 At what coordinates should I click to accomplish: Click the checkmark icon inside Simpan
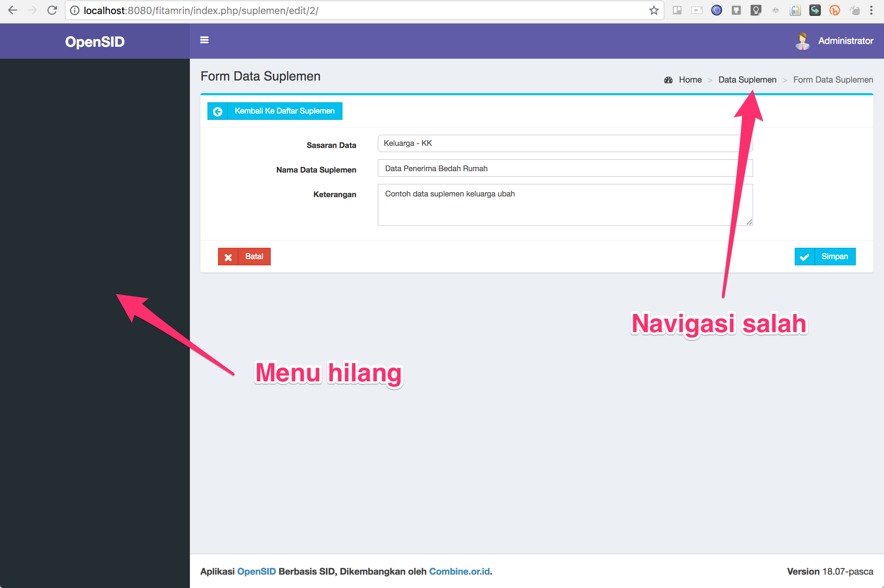click(x=805, y=257)
